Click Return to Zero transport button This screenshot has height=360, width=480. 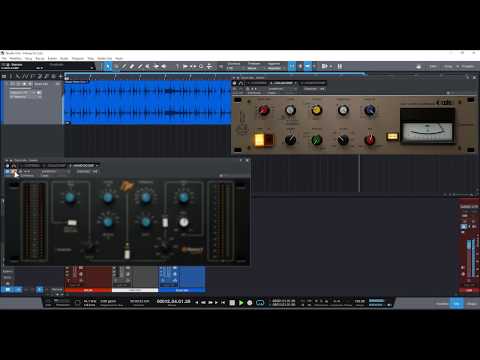[224, 303]
